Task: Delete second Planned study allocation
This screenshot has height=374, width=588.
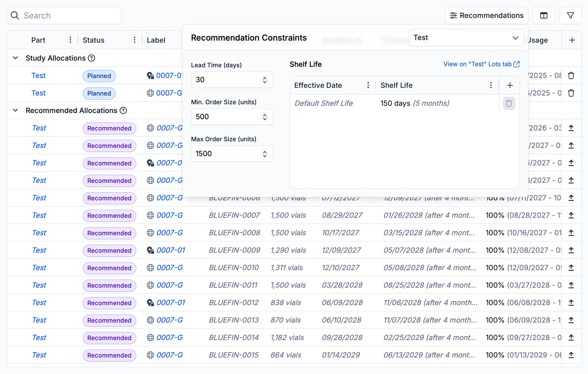Action: click(571, 93)
